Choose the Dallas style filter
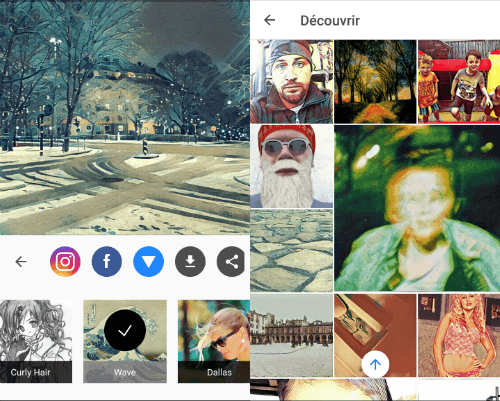Image resolution: width=500 pixels, height=401 pixels. coord(214,341)
